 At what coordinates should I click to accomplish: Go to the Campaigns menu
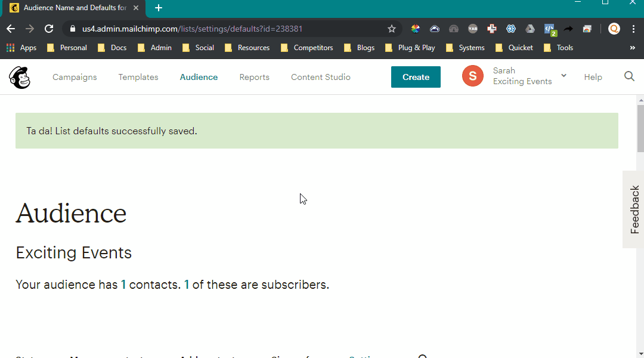pos(75,78)
